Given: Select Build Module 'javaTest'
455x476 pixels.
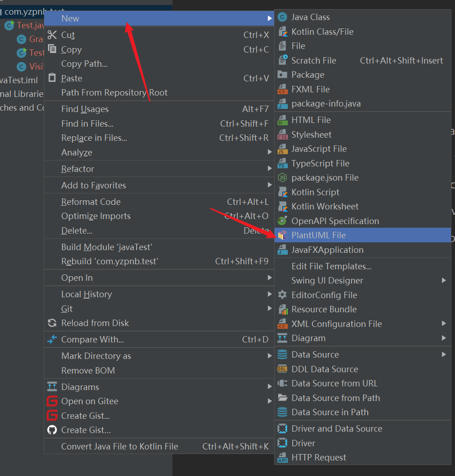Looking at the screenshot, I should point(159,247).
